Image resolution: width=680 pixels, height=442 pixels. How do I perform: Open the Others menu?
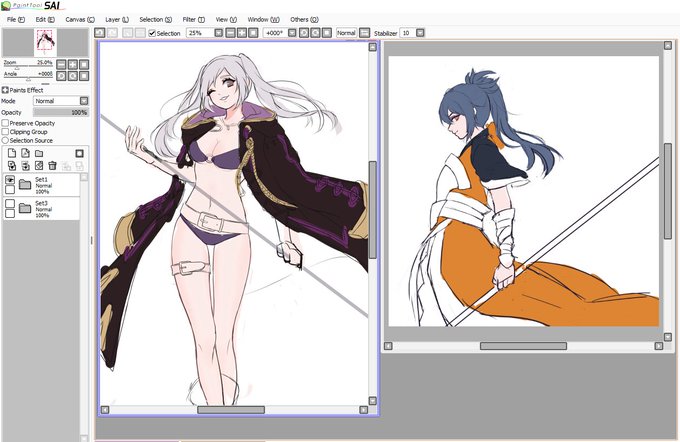304,20
